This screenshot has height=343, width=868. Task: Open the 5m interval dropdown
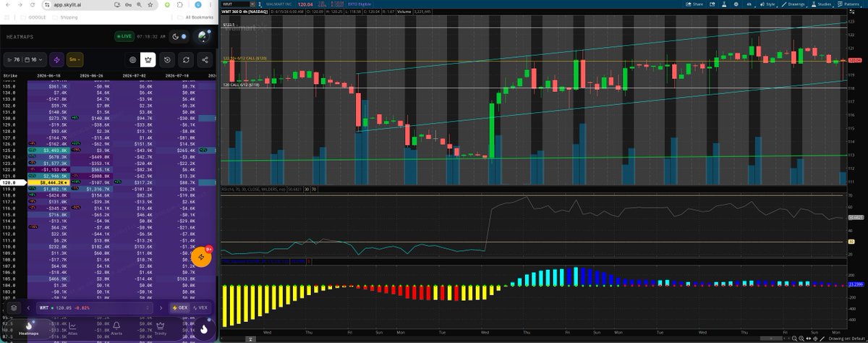(x=75, y=59)
